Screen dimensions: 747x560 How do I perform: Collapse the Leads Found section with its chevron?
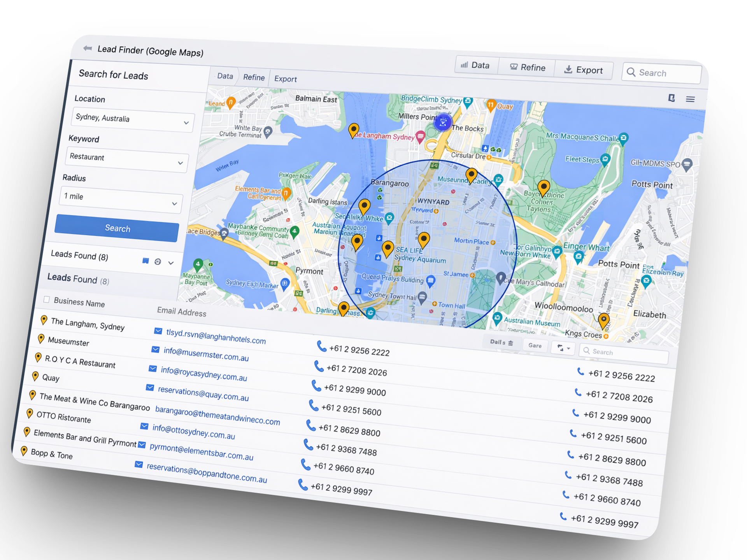pos(170,263)
